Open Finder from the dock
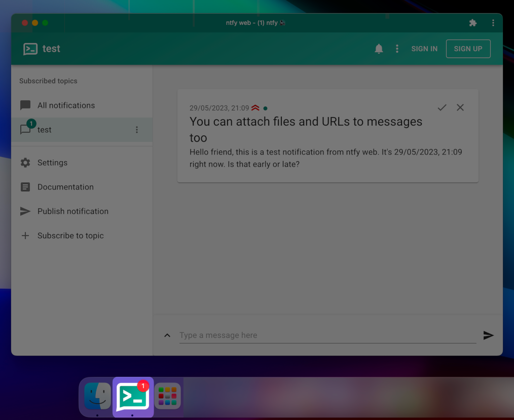 point(97,396)
